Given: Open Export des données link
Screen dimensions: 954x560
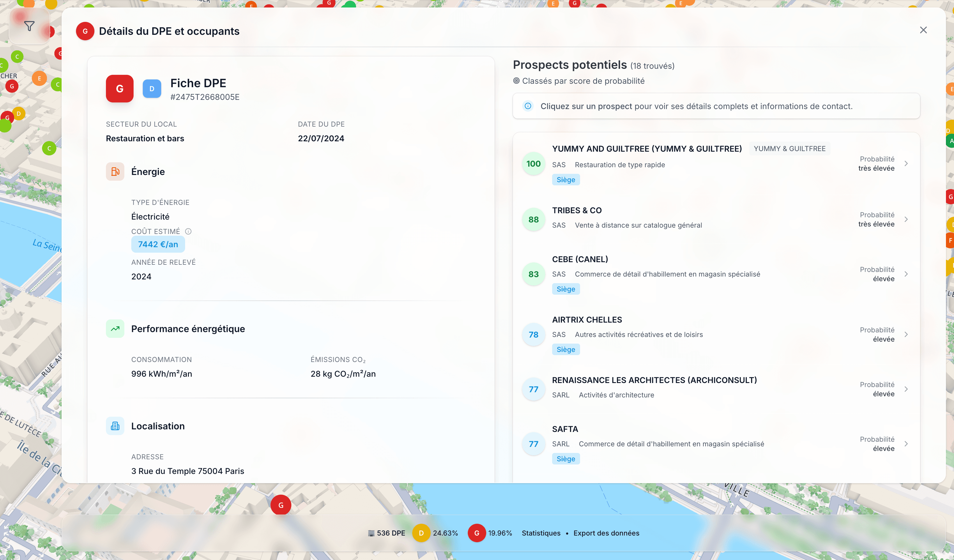Looking at the screenshot, I should pos(606,533).
